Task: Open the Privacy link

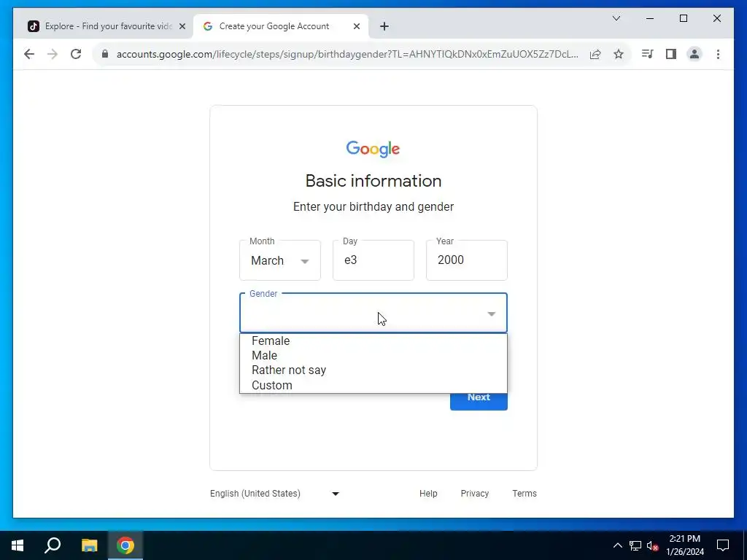Action: [x=474, y=494]
